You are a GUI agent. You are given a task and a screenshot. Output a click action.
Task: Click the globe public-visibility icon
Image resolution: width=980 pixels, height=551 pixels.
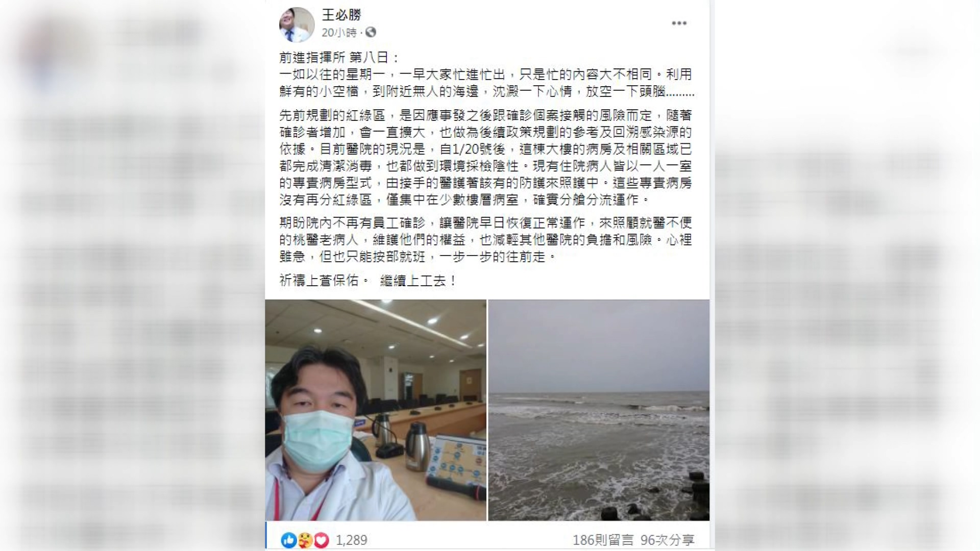[x=371, y=33]
